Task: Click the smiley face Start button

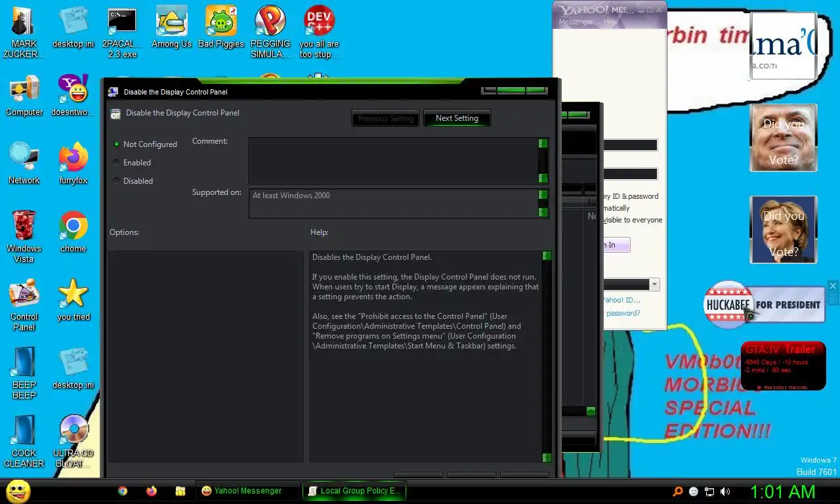Action: coord(18,491)
